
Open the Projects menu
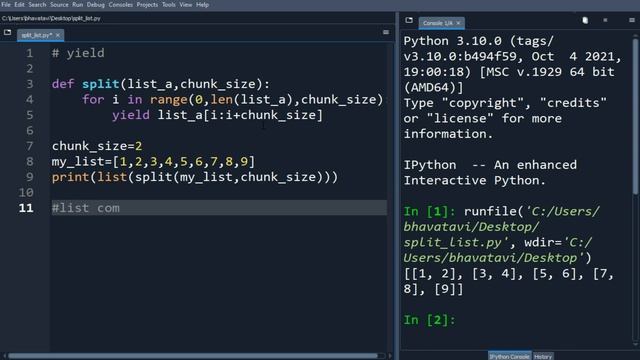coord(147,5)
